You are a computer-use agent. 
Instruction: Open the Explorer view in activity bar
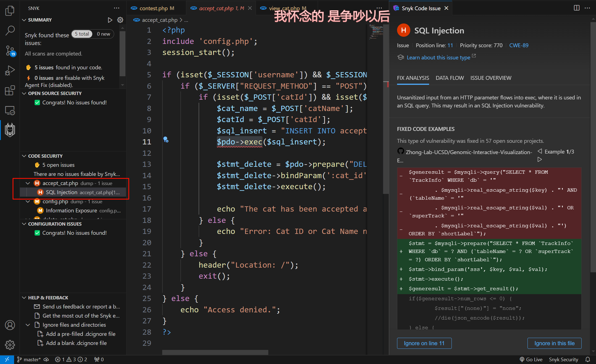click(x=10, y=10)
